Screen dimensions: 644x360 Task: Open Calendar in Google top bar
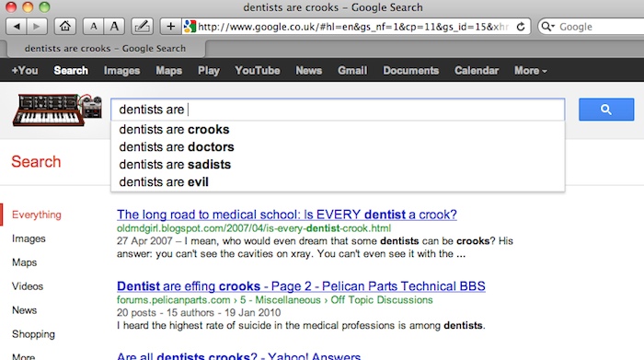pyautogui.click(x=477, y=71)
